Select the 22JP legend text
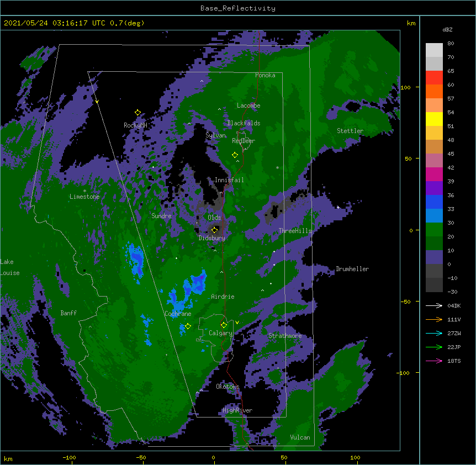The image size is (476, 465). tap(454, 347)
